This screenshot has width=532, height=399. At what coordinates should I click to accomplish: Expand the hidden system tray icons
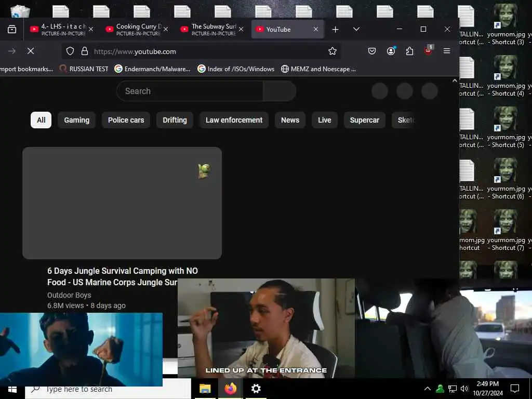click(x=428, y=389)
